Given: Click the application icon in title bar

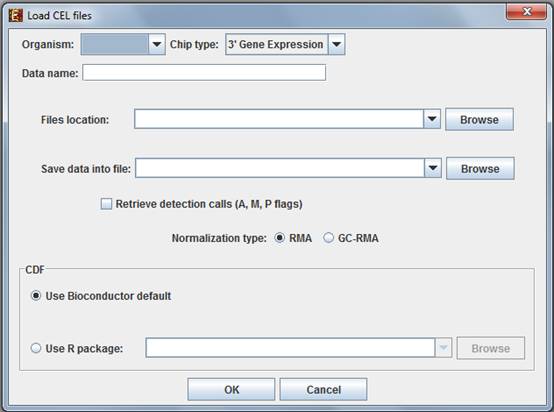Looking at the screenshot, I should pos(16,16).
